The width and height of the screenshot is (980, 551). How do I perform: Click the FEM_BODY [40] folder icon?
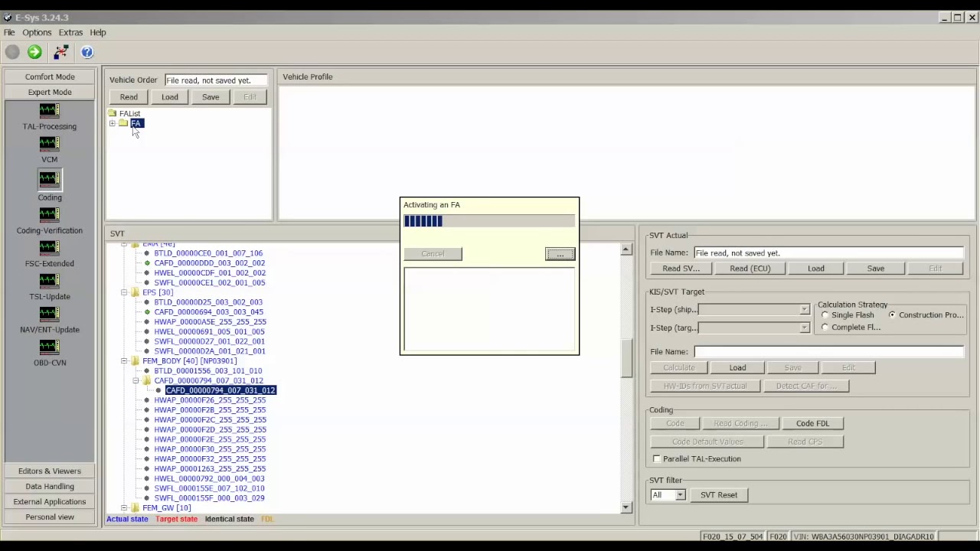point(135,360)
